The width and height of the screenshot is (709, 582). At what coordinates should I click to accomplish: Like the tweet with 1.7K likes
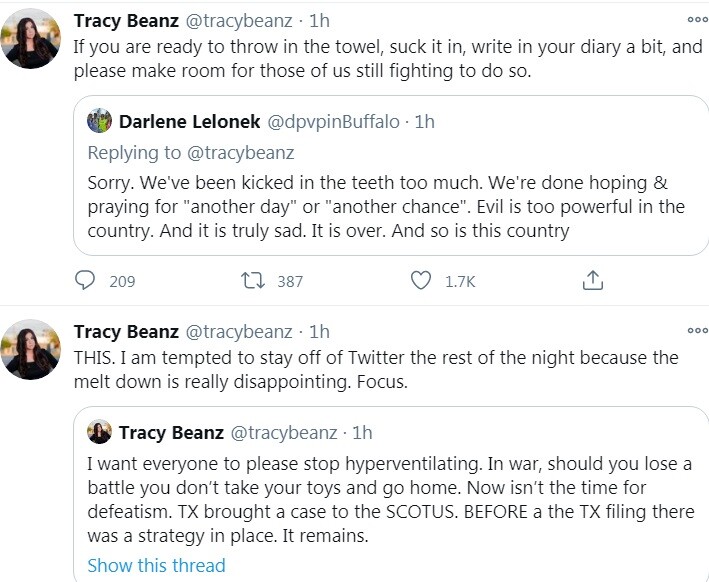click(421, 280)
